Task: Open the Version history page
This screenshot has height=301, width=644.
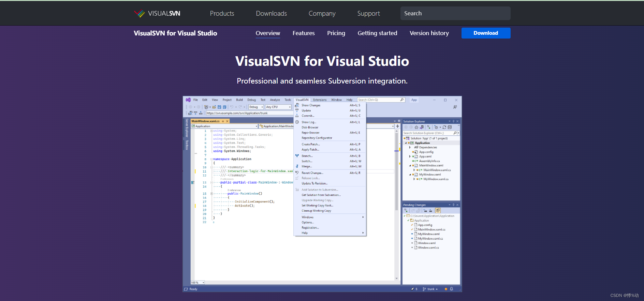Action: click(429, 33)
